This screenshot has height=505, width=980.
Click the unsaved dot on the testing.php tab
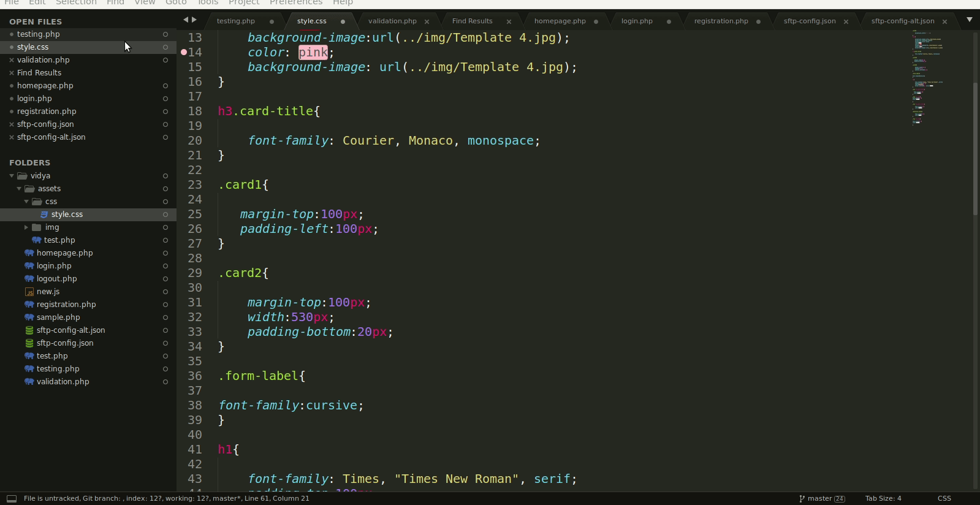(x=272, y=21)
